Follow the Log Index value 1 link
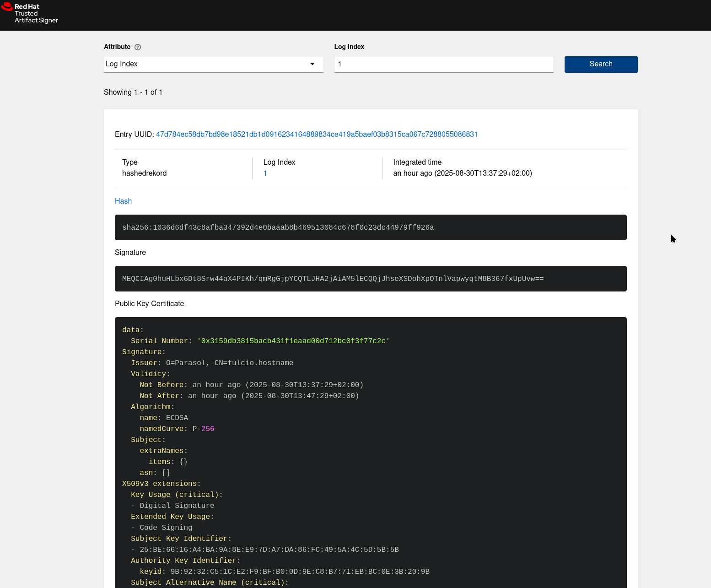 point(265,173)
